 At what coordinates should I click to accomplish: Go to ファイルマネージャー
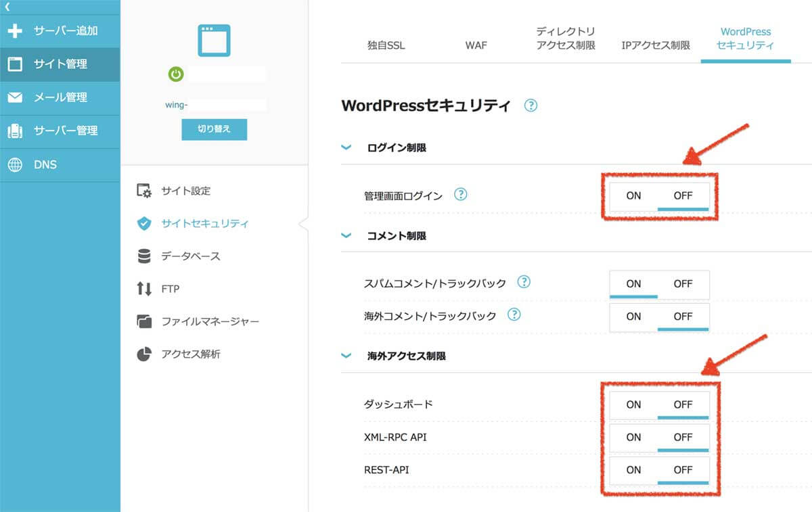click(x=210, y=321)
